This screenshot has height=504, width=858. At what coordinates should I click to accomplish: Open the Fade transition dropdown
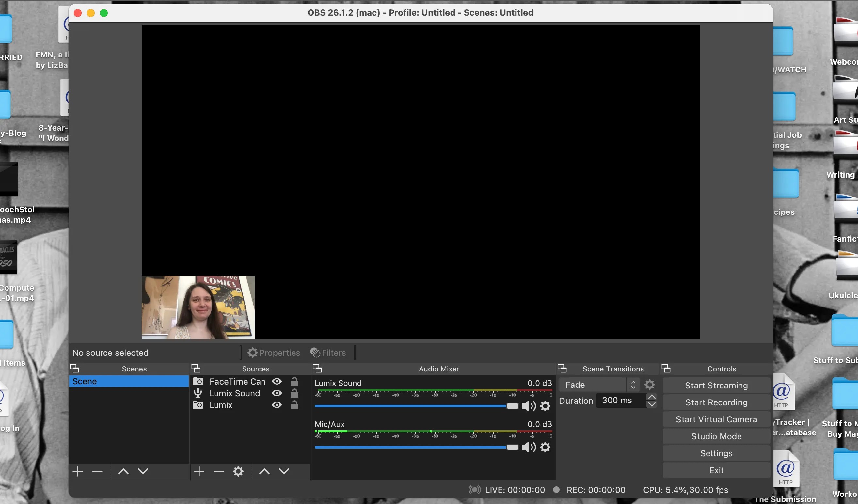pyautogui.click(x=598, y=385)
